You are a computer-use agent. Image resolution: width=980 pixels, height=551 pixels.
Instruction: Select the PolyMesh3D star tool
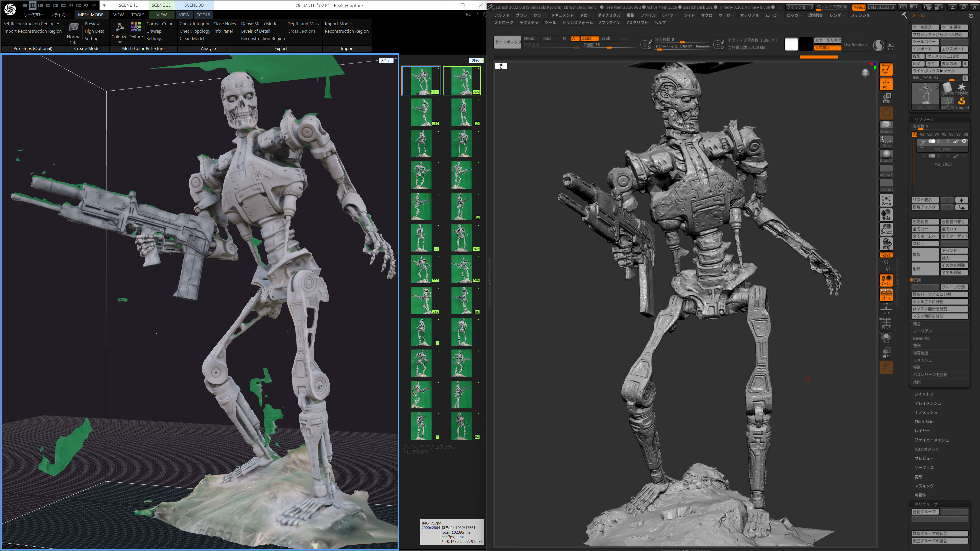[961, 89]
